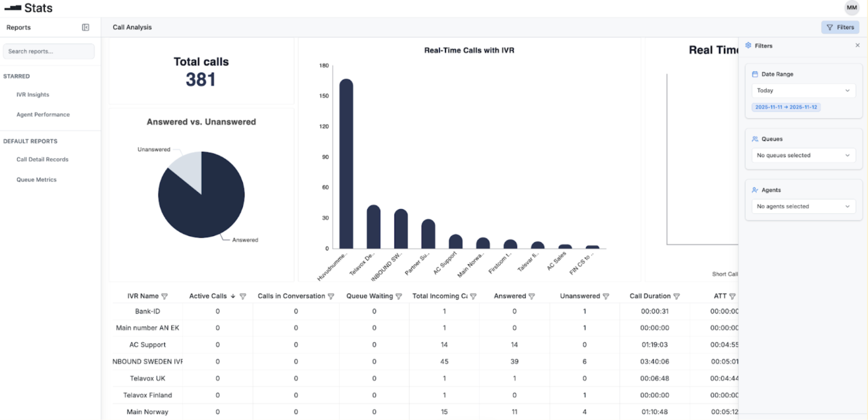Screen dimensions: 868x420
Task: Close the Filters side panel
Action: pos(857,45)
